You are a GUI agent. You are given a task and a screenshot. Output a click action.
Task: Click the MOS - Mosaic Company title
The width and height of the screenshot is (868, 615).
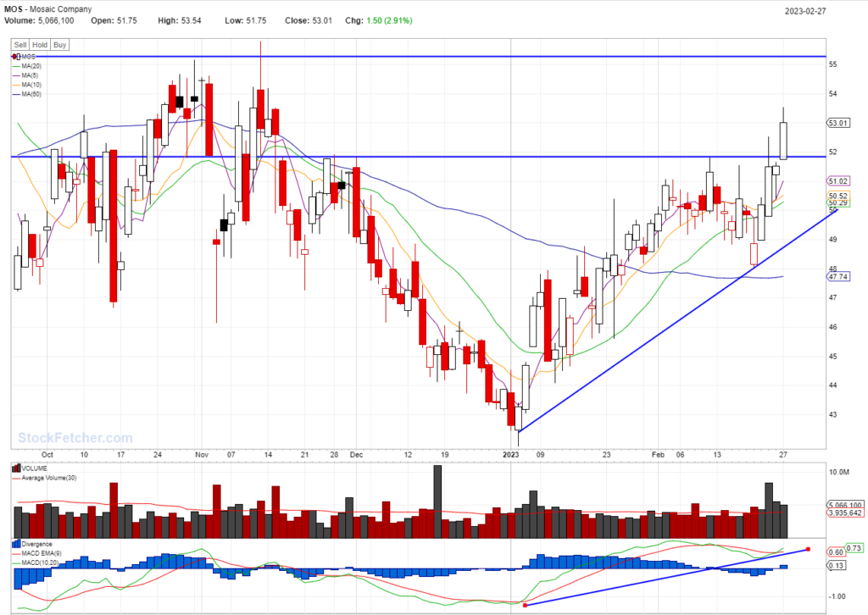coord(48,9)
